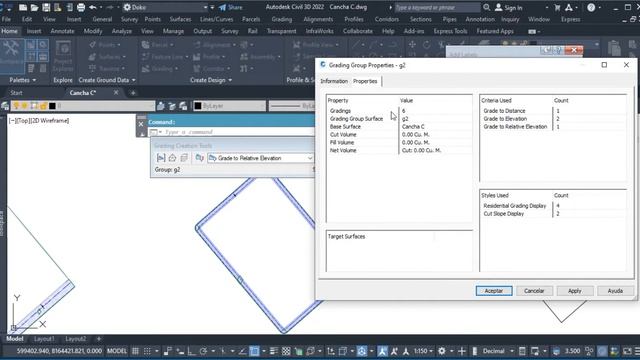Open the Grade to Relative Elevation criteria dropdown
This screenshot has height=360, width=640.
(x=310, y=158)
